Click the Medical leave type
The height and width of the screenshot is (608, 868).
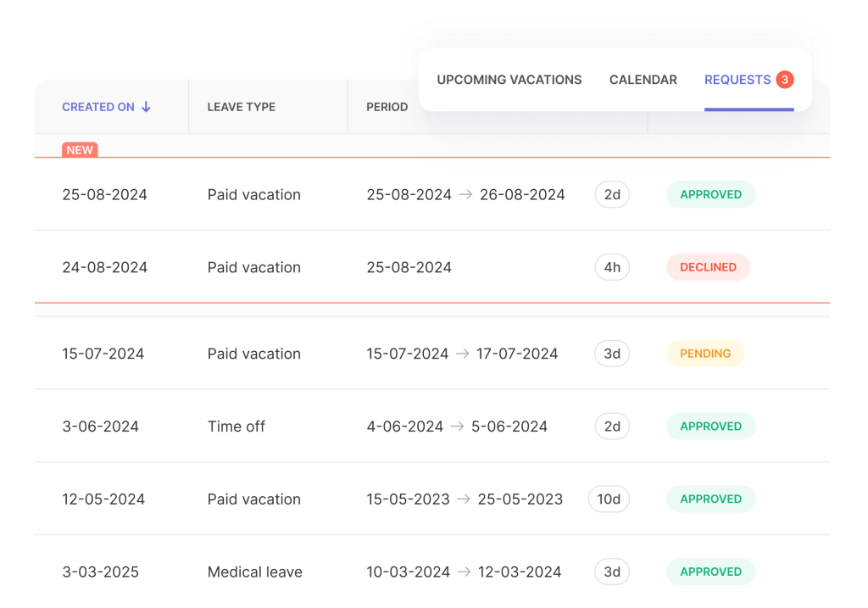pos(254,572)
